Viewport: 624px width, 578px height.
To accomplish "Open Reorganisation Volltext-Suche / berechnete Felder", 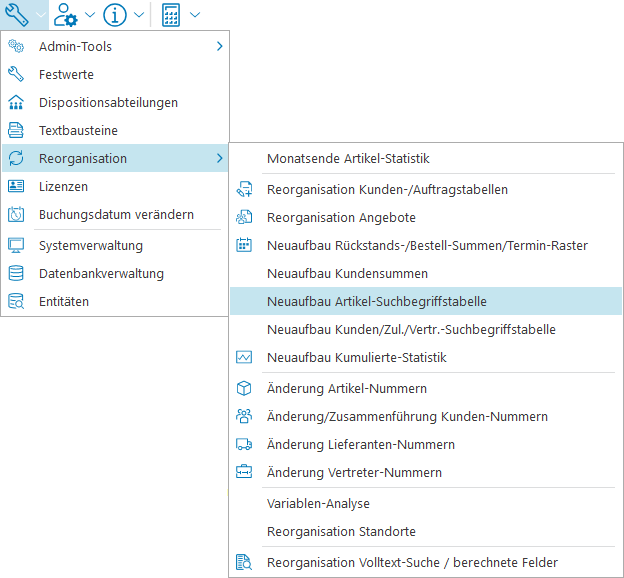I will [x=412, y=562].
